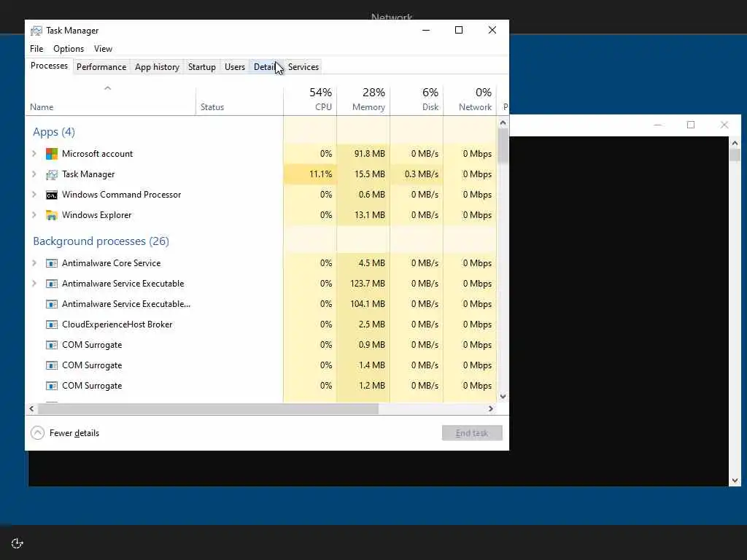
Task: Open the Options menu
Action: pos(69,49)
